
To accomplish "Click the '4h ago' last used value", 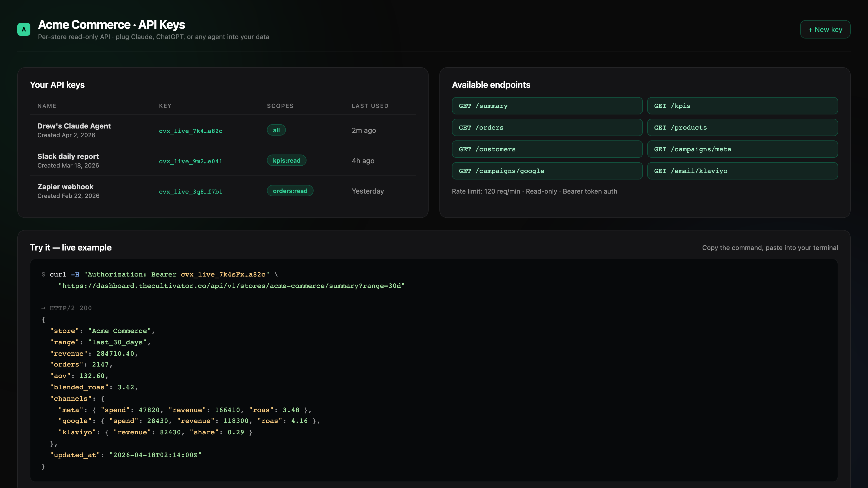I will pos(363,161).
